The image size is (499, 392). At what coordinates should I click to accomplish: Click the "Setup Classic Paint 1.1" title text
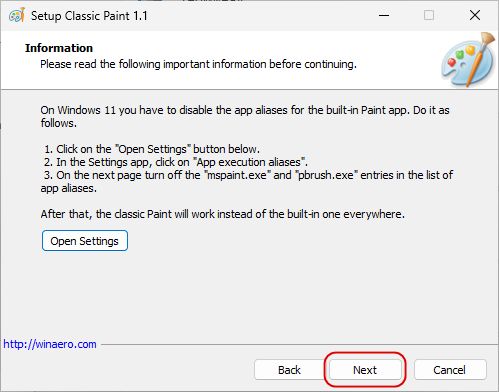point(89,16)
